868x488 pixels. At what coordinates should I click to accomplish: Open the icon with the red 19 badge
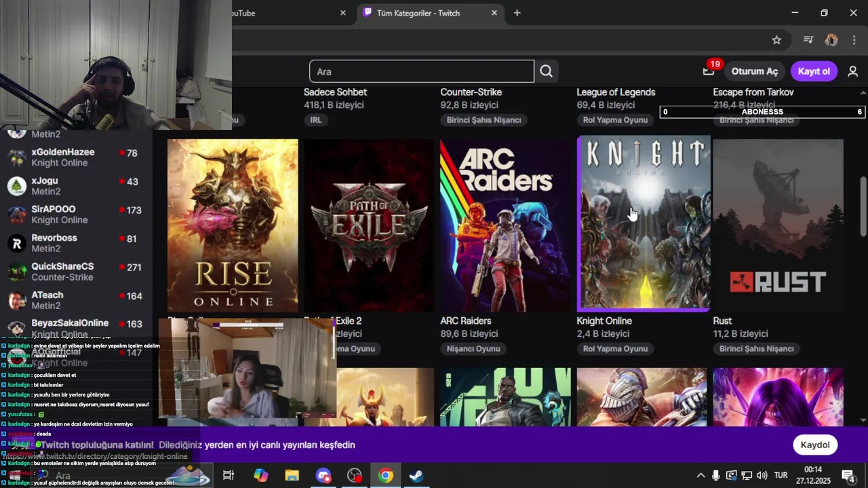(709, 70)
